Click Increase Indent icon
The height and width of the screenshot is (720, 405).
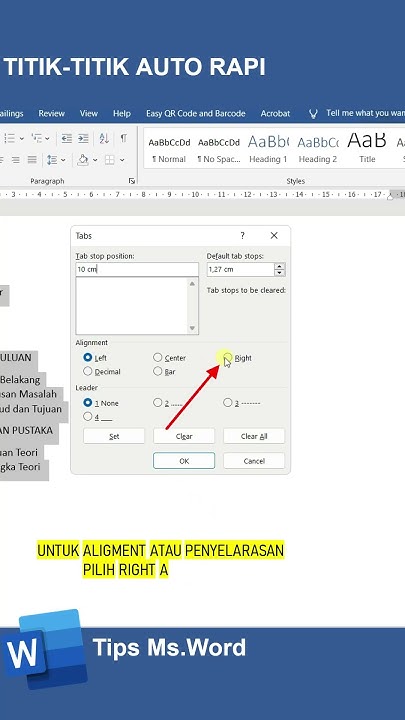coord(83,138)
